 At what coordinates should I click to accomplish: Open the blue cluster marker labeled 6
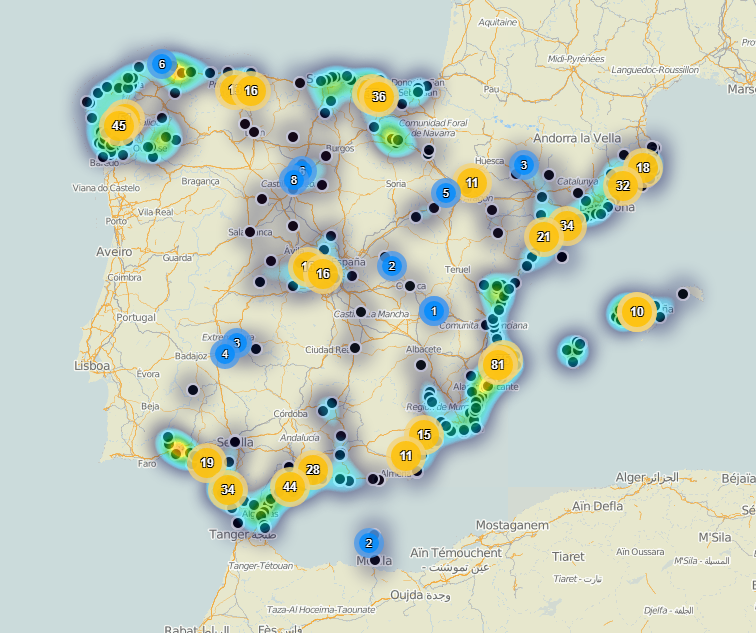[x=162, y=64]
